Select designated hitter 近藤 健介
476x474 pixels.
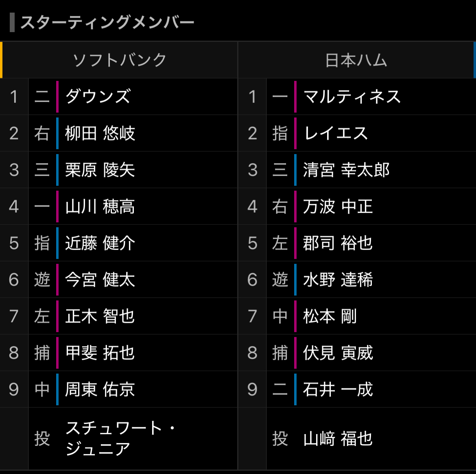(100, 243)
